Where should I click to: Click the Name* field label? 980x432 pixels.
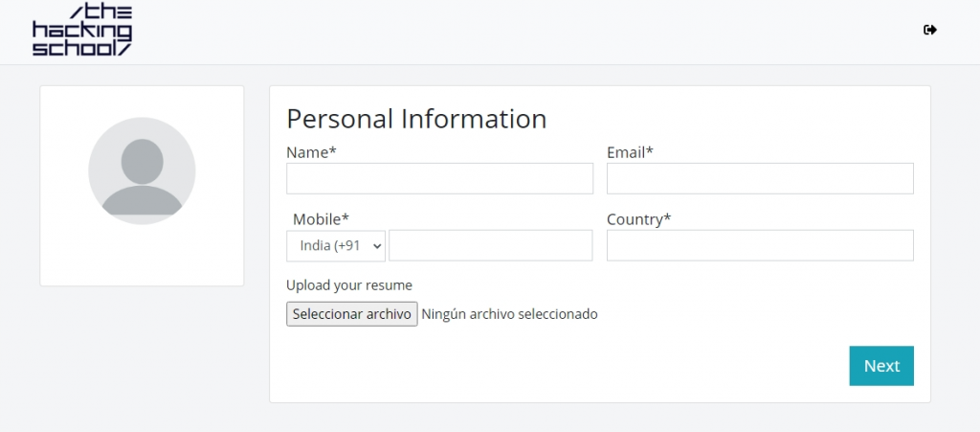click(x=311, y=152)
